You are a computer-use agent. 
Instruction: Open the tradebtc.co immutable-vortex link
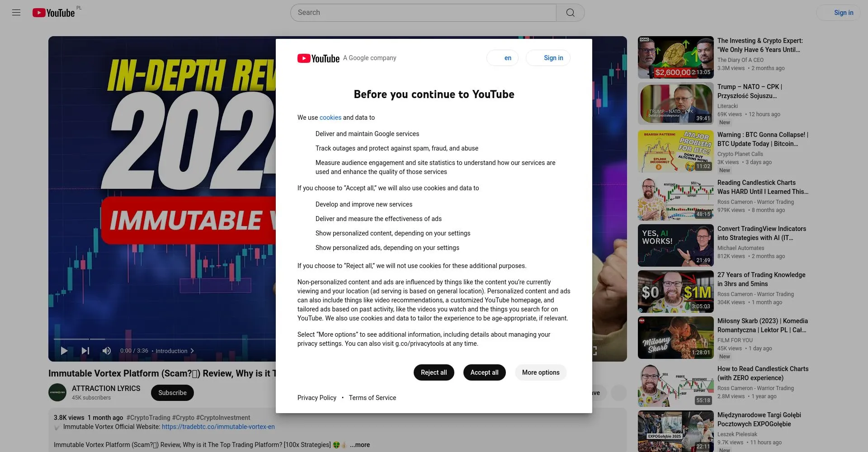(218, 427)
